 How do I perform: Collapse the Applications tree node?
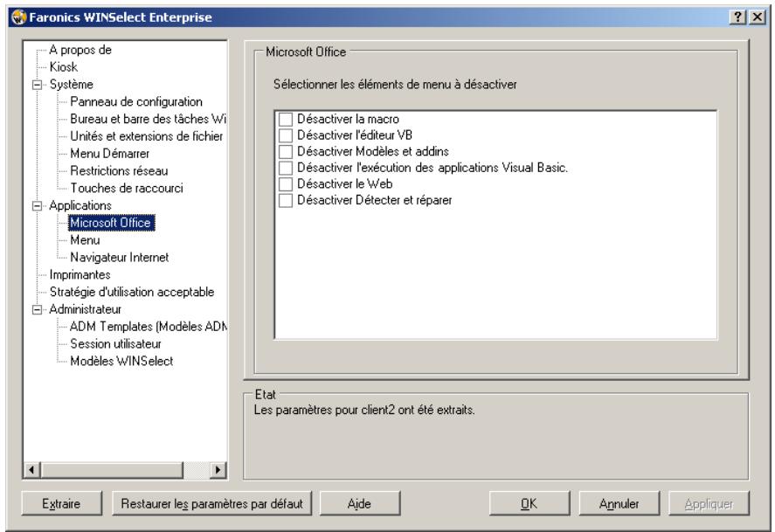point(37,205)
